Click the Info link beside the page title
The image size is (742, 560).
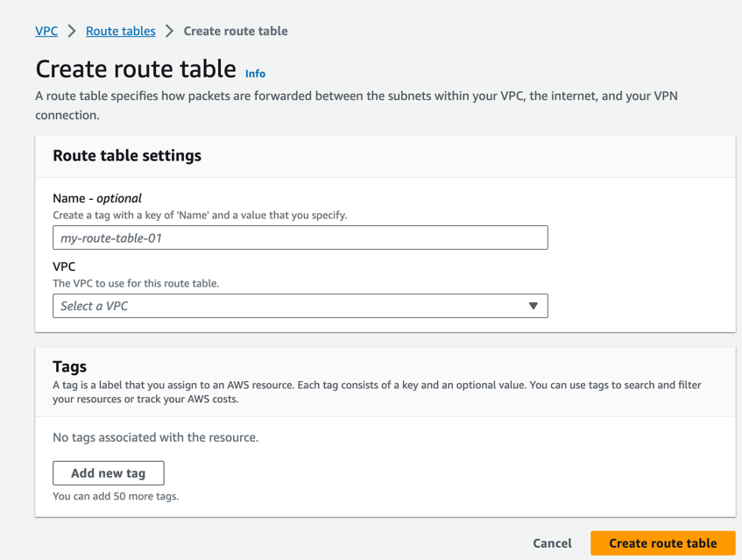point(255,74)
